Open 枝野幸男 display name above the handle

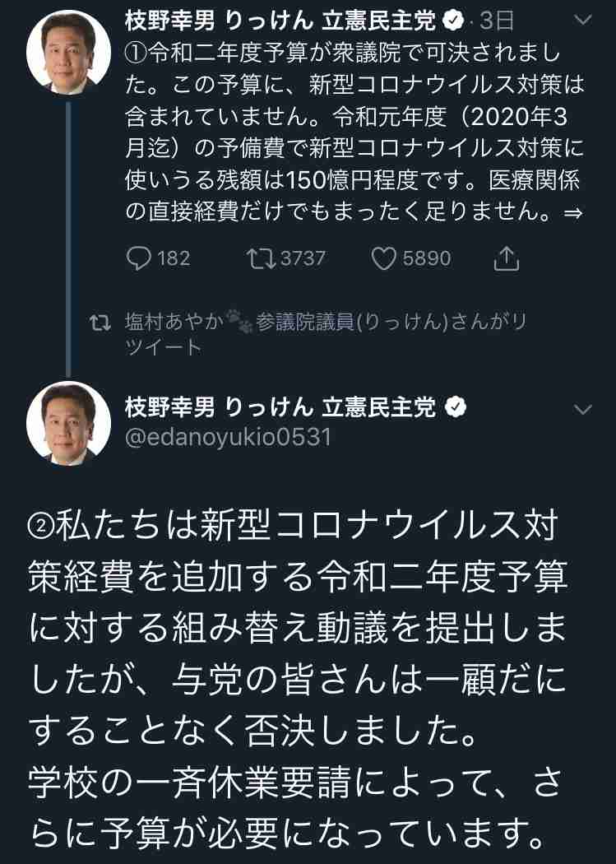pyautogui.click(x=281, y=406)
